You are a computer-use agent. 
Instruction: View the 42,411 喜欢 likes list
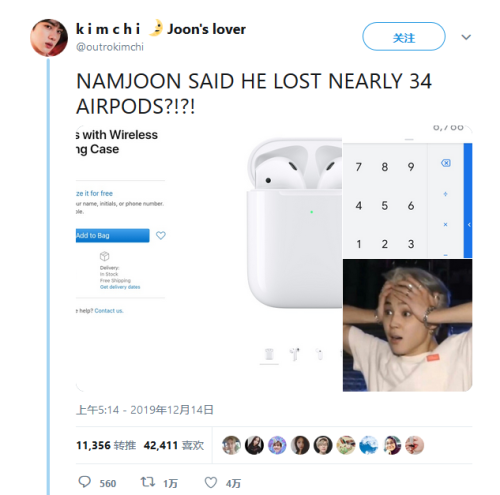pyautogui.click(x=174, y=445)
